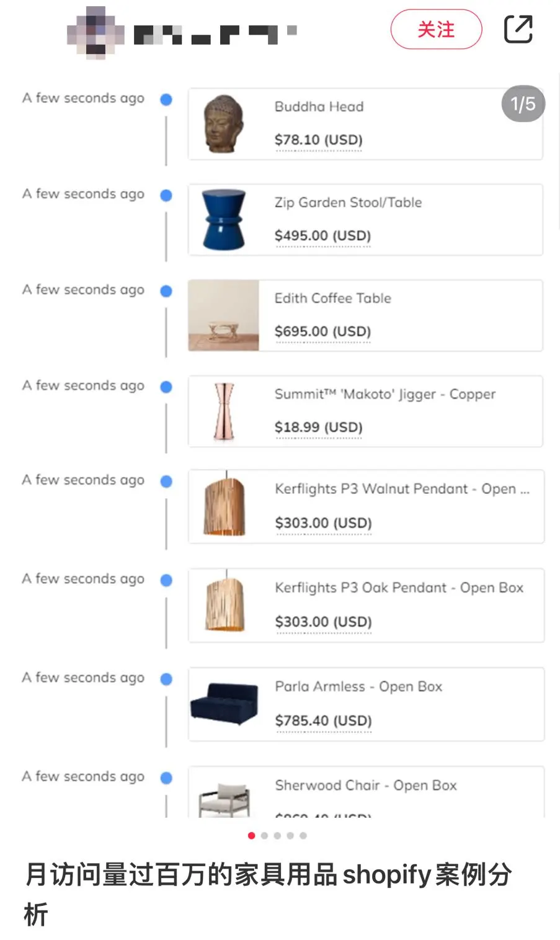Tap the Parla Armless - Open Box title
This screenshot has height=940, width=560.
pyautogui.click(x=358, y=687)
